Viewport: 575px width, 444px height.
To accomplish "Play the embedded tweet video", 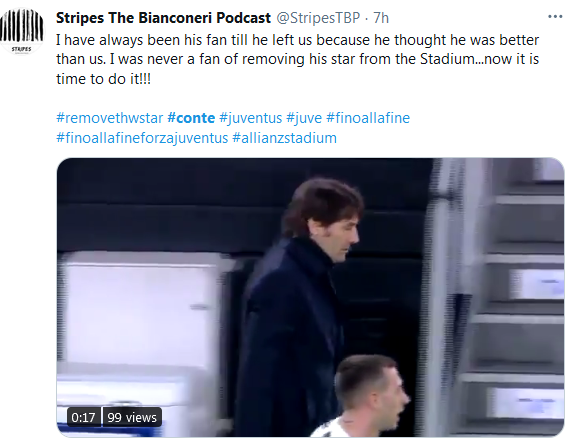I will [x=310, y=297].
